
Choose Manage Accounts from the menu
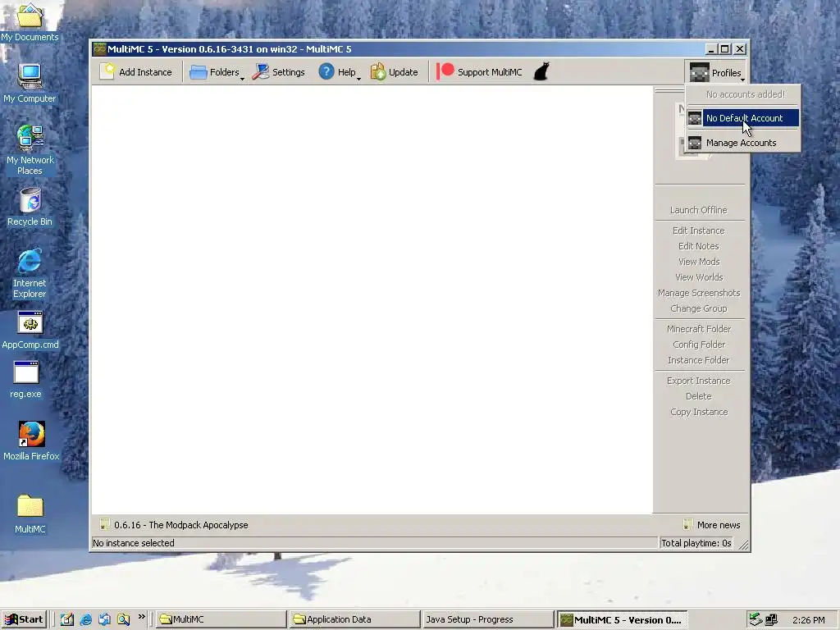(743, 143)
